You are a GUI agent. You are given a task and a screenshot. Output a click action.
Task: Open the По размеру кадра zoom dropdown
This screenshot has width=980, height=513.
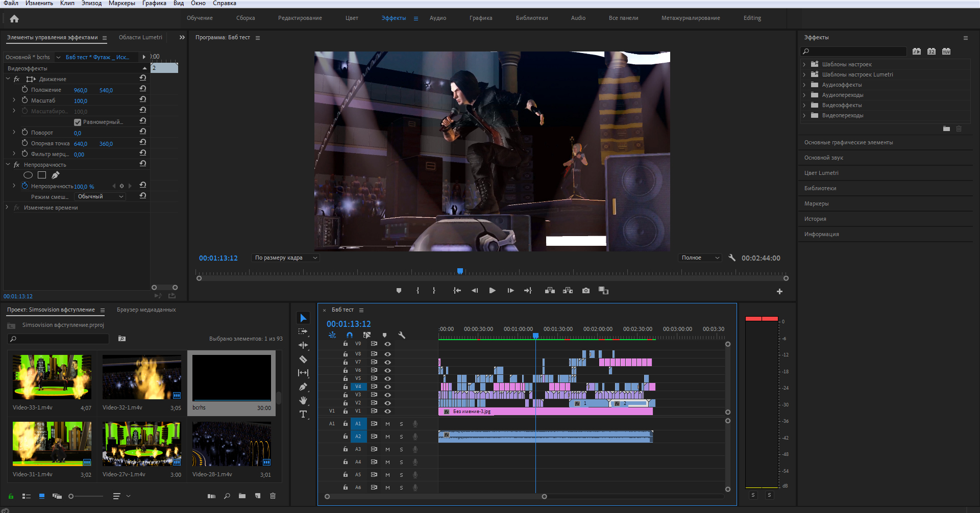tap(286, 258)
